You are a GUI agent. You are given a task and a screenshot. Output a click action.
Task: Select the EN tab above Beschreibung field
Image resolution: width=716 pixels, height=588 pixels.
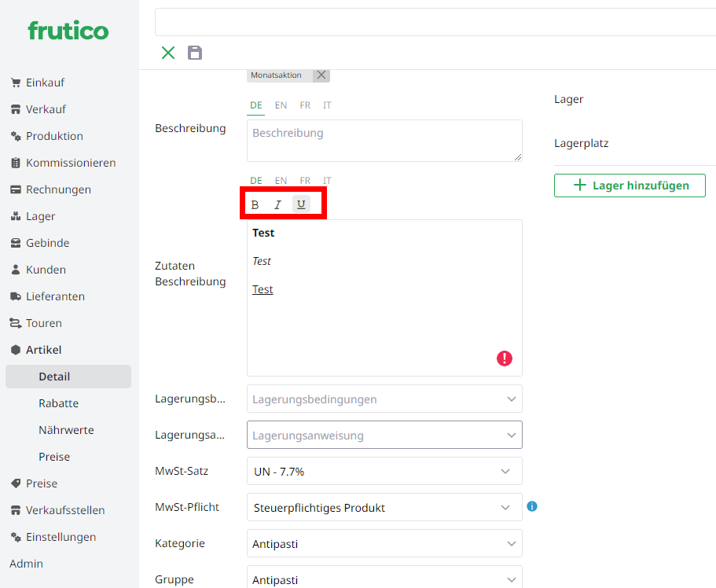pyautogui.click(x=281, y=105)
